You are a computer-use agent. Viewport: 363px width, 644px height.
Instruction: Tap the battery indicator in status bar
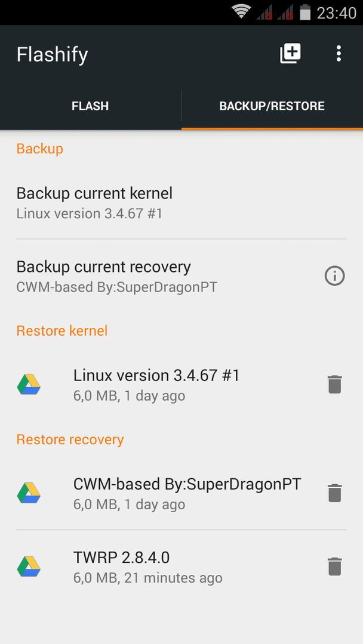point(304,13)
